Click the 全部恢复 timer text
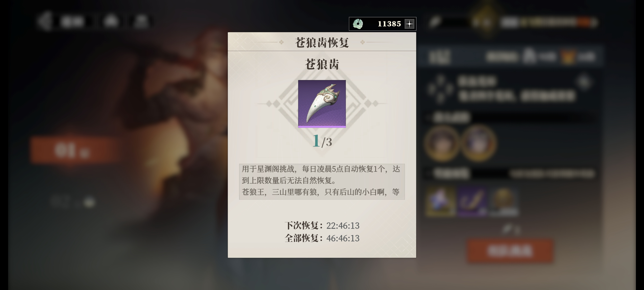This screenshot has height=290, width=644. coord(322,238)
